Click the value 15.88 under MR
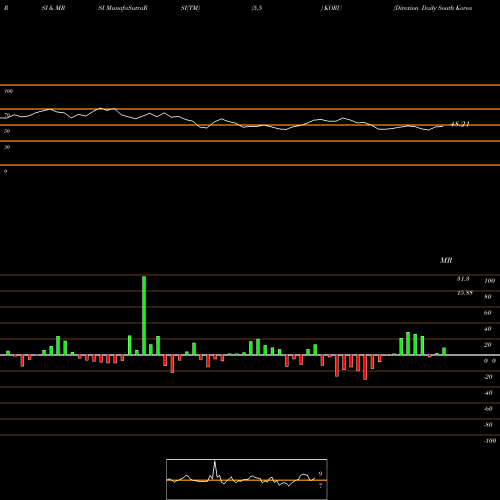500x500 pixels. tap(465, 293)
